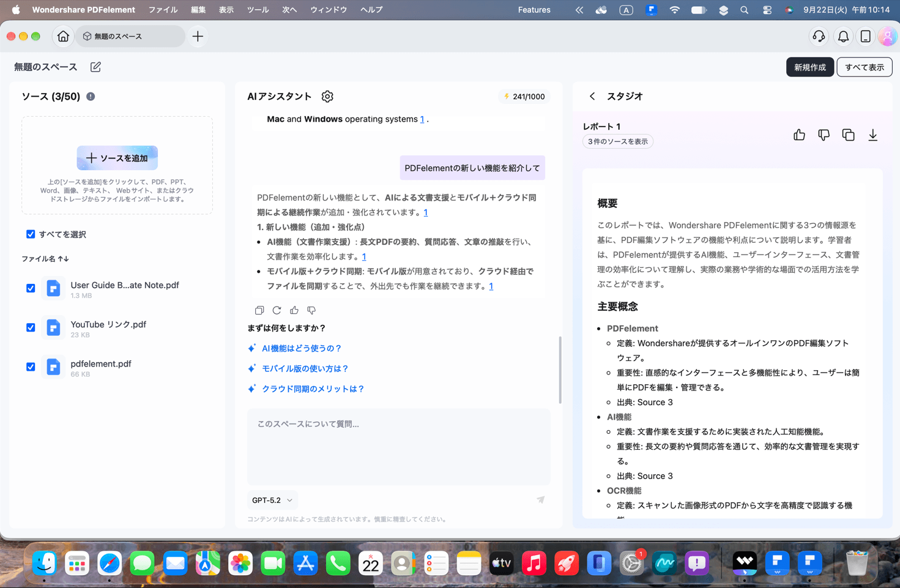Open the GPT-5.2 model dropdown
900x588 pixels.
[272, 500]
